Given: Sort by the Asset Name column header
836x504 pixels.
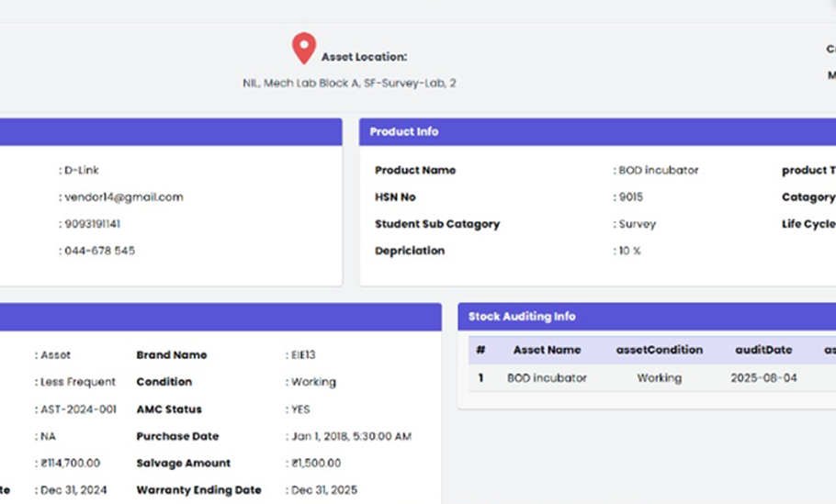Looking at the screenshot, I should click(x=547, y=350).
